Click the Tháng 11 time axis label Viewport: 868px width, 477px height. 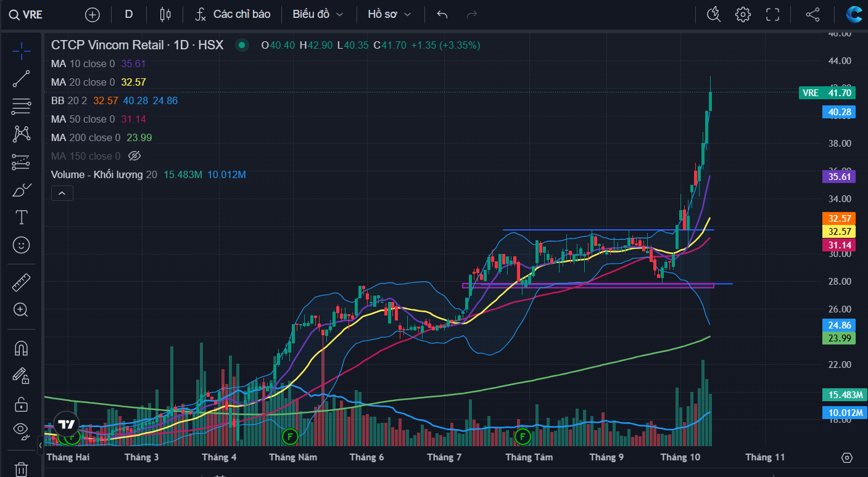[765, 457]
